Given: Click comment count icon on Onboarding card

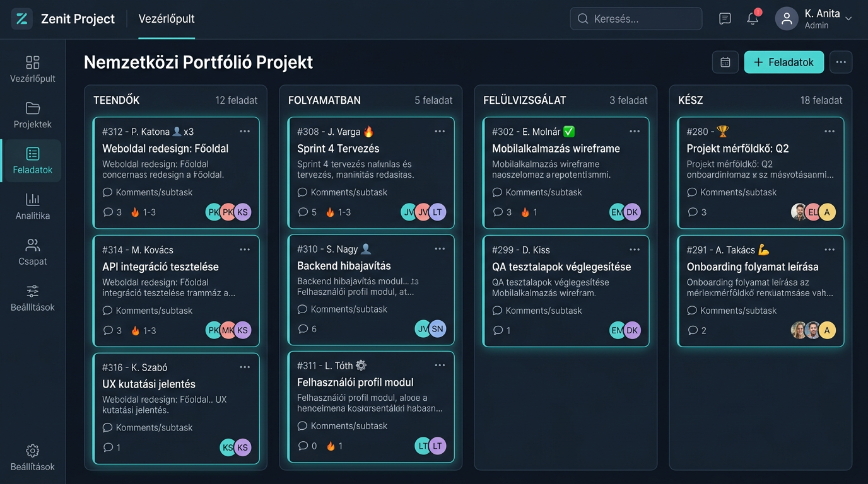Looking at the screenshot, I should 693,330.
